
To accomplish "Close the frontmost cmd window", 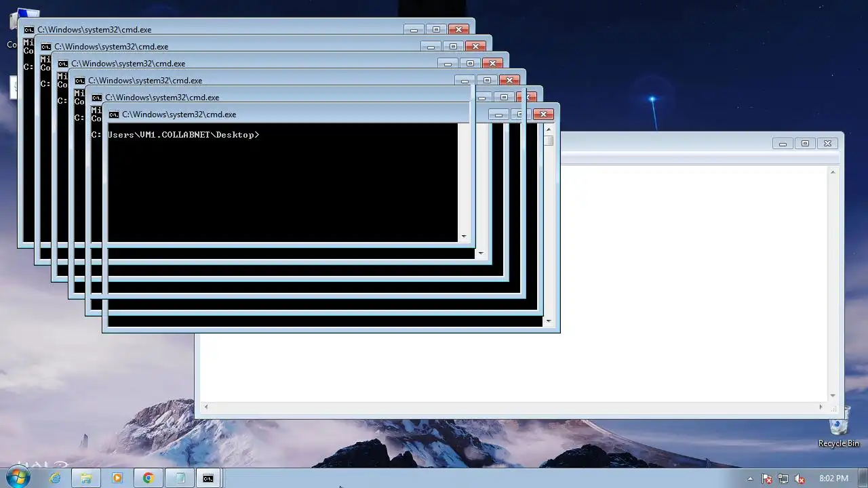I will click(543, 115).
